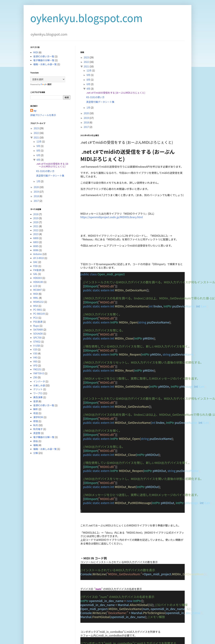This screenshot has height=644, width=215.
Task: Expand 2023 in the top 投稿 archive
Action: tap(82, 58)
